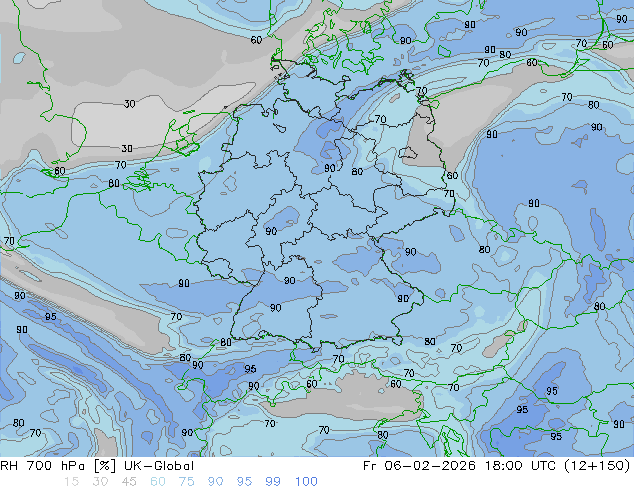Viewport: 634px width, 490px height.
Task: Click the "Fr 06-02-2026" date text
Action: (x=419, y=466)
